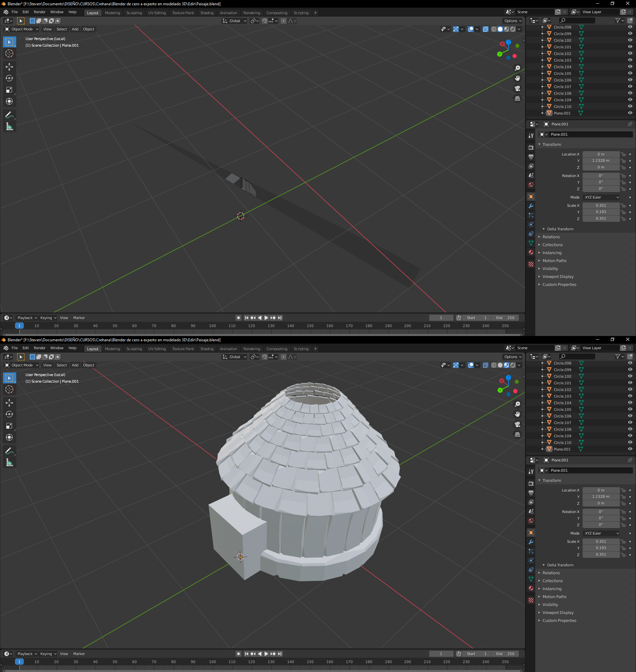Viewport: 636px width, 672px height.
Task: Select the Rotate tool in upper Blender window
Action: click(9, 78)
